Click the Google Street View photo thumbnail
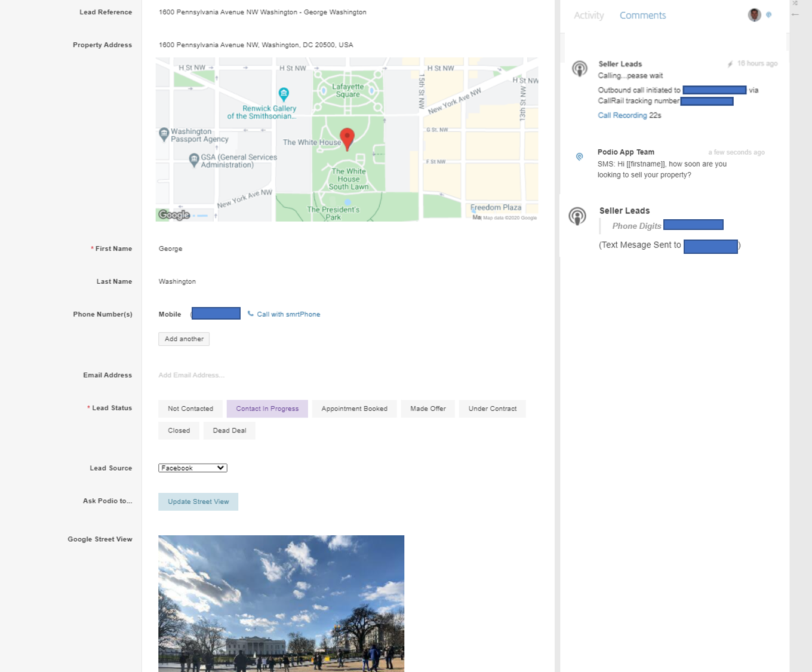 tap(281, 603)
